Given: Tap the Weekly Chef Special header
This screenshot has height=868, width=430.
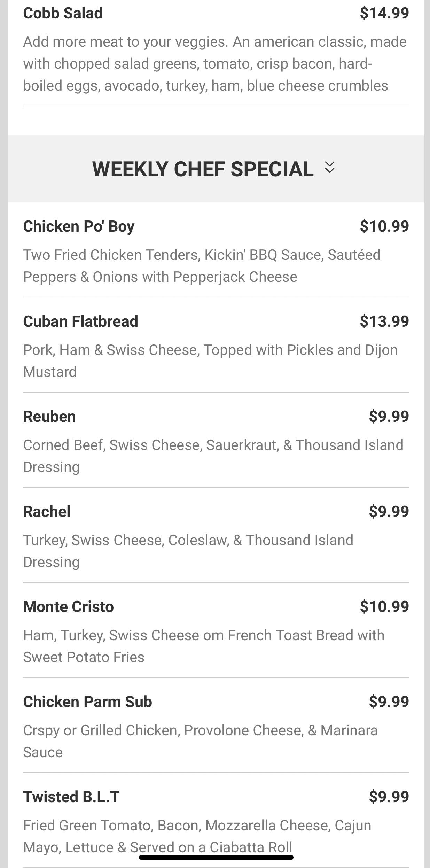Looking at the screenshot, I should tap(203, 169).
